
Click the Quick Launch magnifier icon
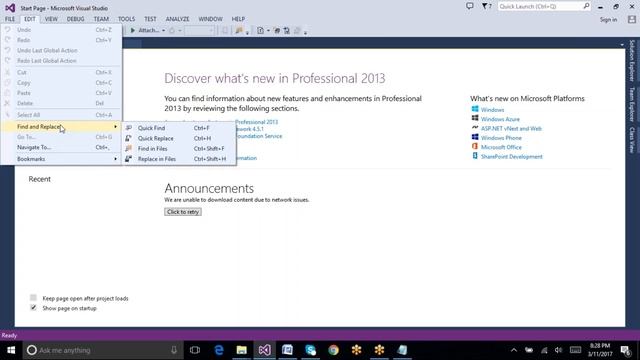(x=586, y=6)
